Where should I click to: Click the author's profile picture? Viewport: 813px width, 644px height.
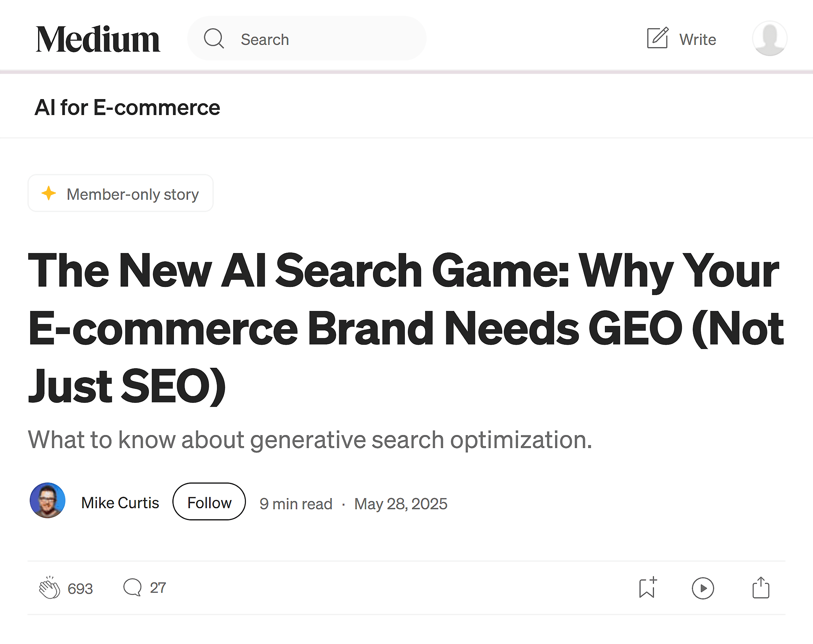[x=47, y=502]
